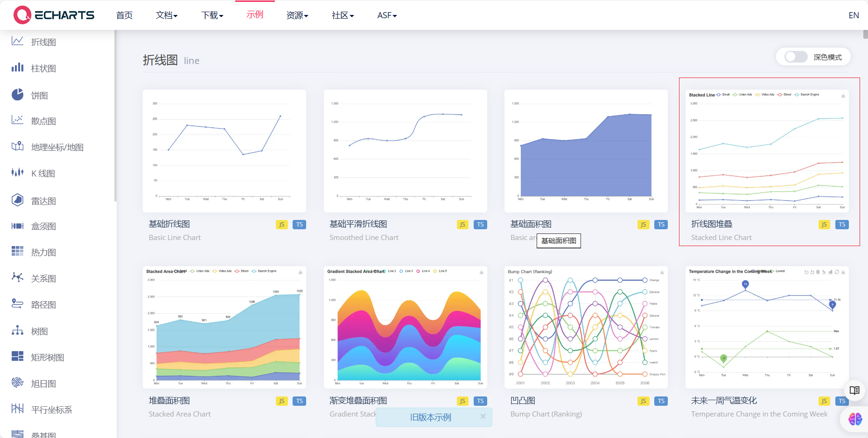Select the K线图 candlestick category icon
Screen dimensions: 868x438
coord(17,172)
